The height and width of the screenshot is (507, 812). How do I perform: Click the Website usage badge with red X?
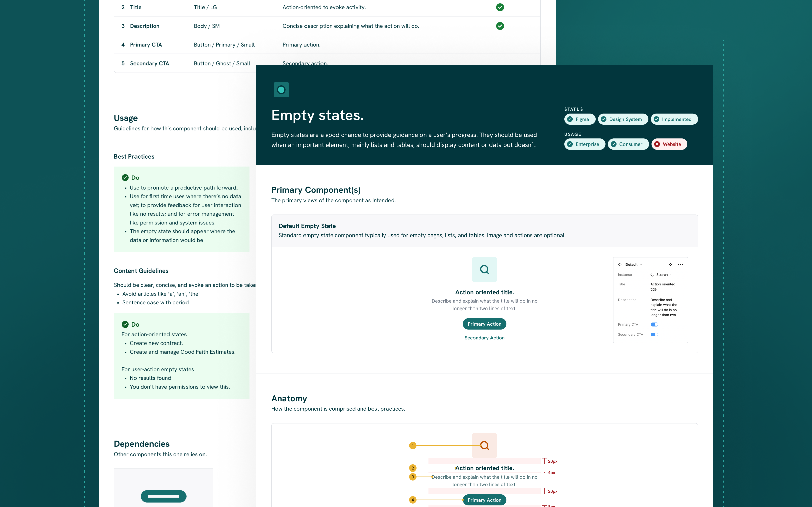coord(669,144)
